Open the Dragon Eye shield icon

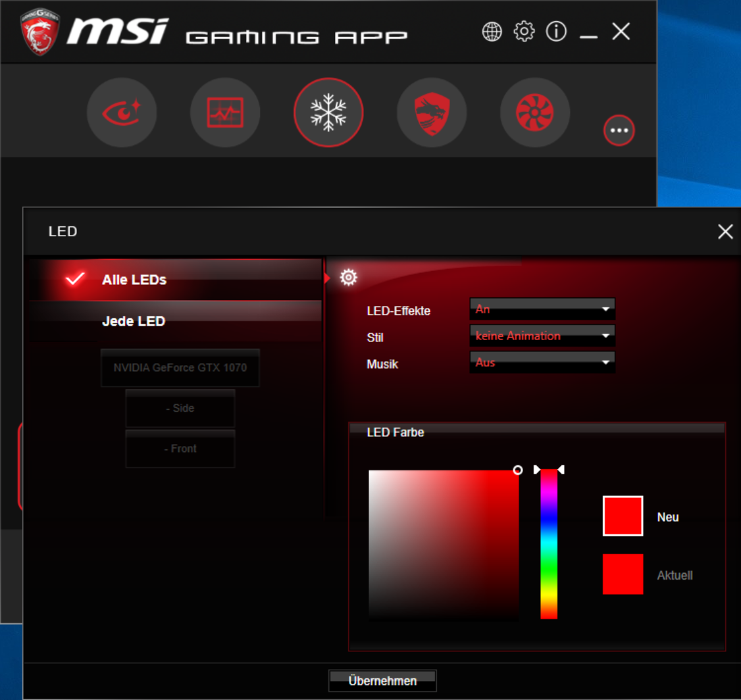[432, 113]
